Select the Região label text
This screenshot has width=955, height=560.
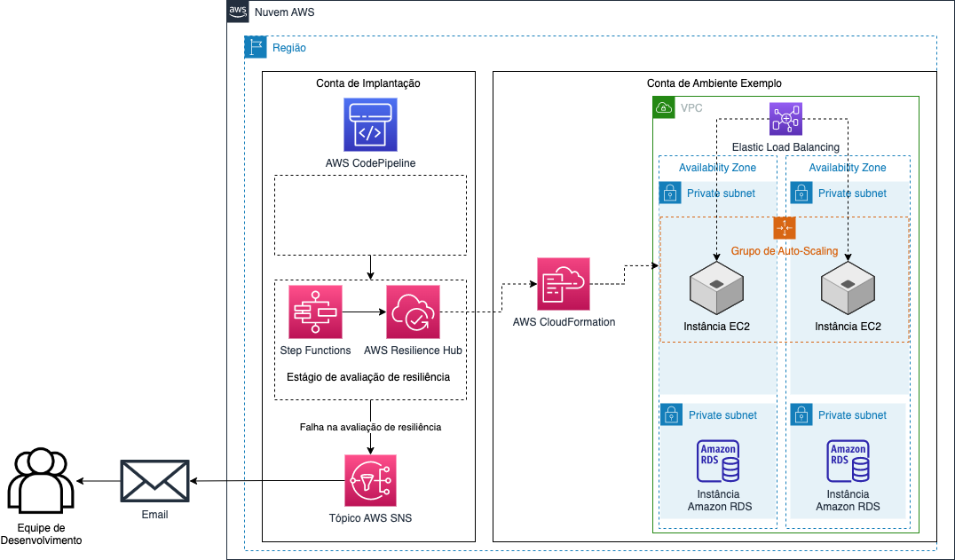coord(289,47)
